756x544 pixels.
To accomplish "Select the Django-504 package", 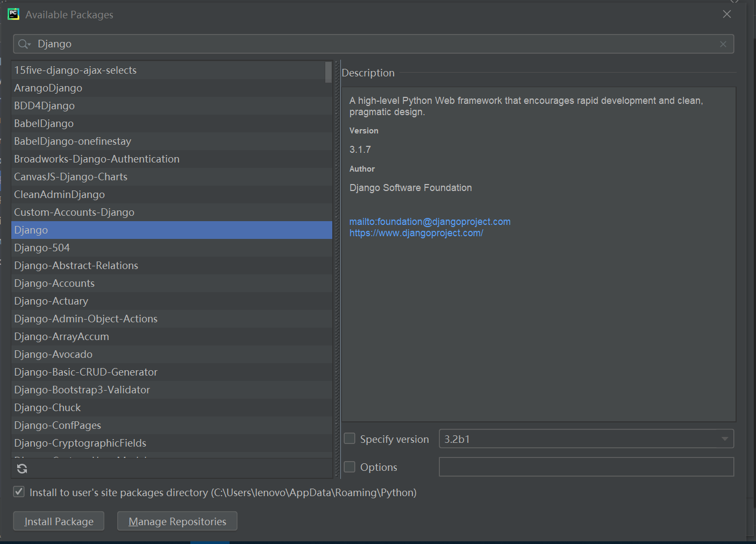I will (172, 248).
